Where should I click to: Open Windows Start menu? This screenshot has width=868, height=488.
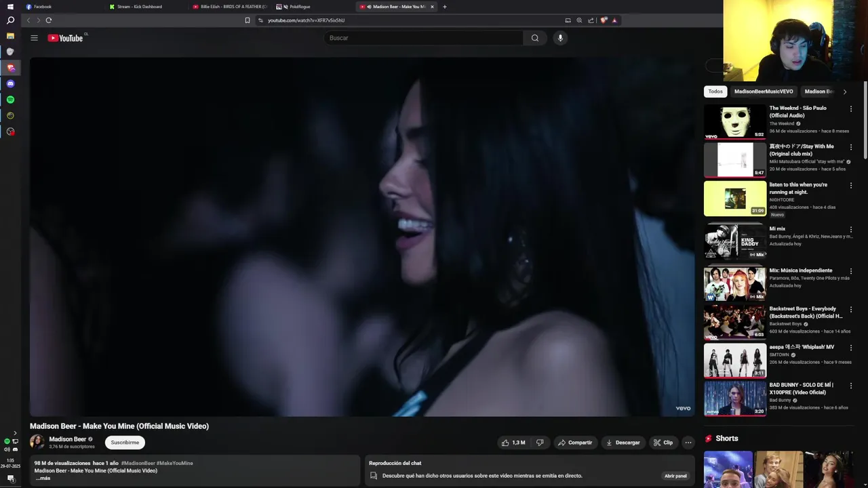10,7
